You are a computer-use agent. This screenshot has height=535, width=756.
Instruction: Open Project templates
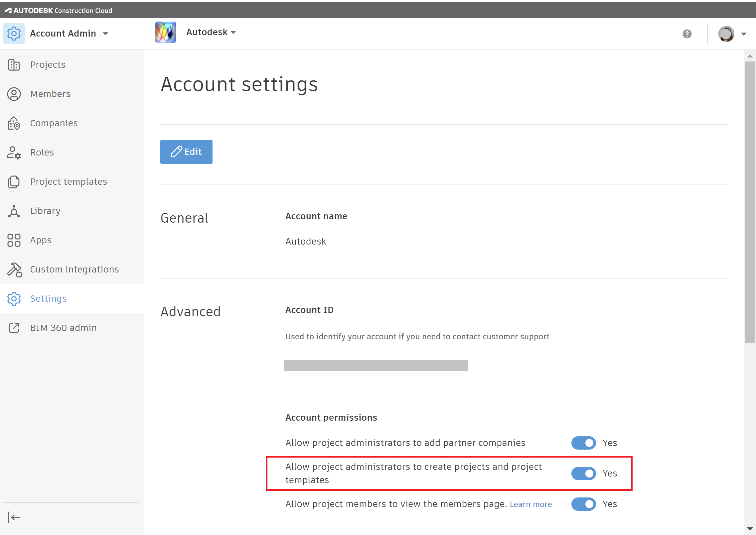click(x=69, y=181)
